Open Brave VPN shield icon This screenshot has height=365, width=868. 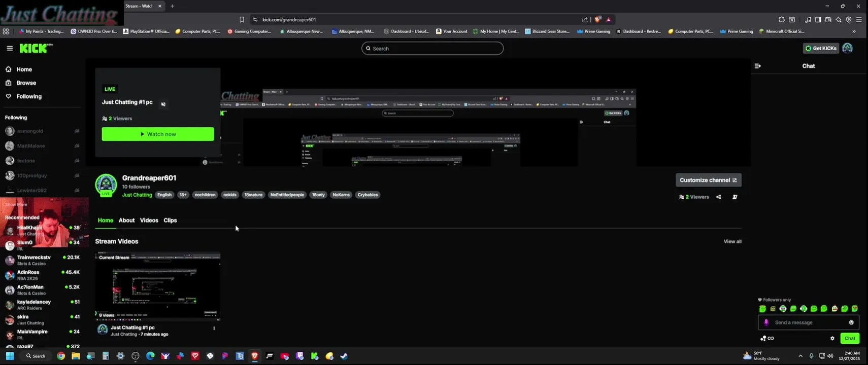848,19
